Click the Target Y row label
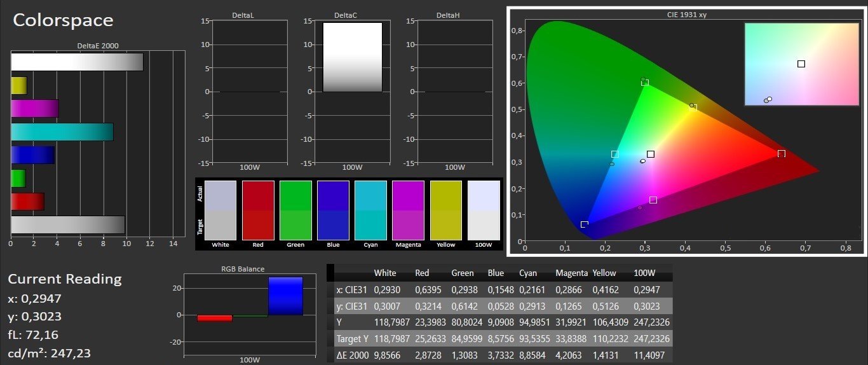 (353, 338)
